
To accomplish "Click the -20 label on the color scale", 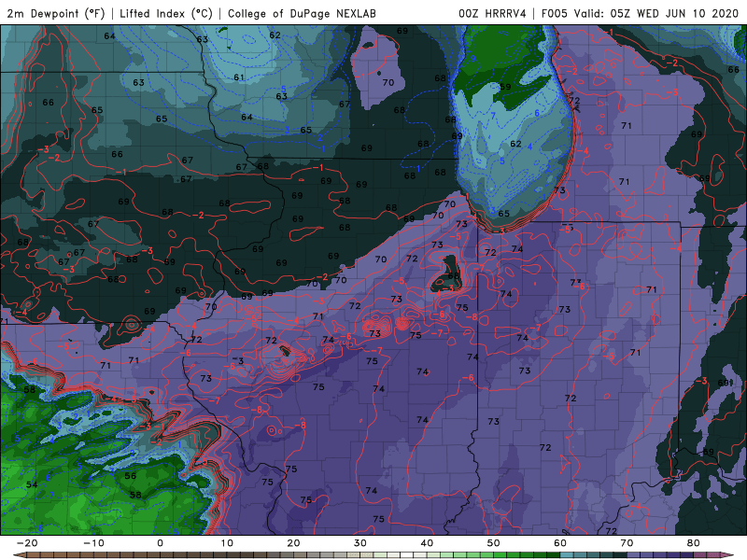I will click(27, 543).
